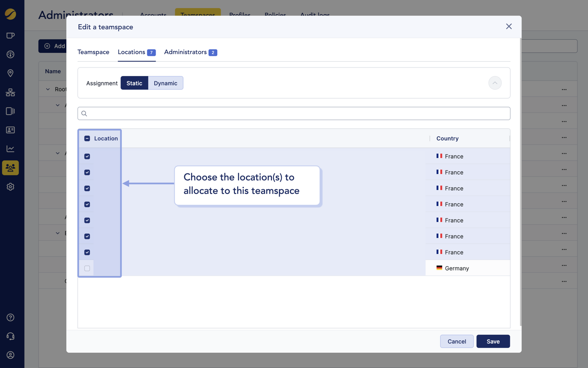Check the Germany location checkbox
The image size is (588, 368).
tap(87, 268)
